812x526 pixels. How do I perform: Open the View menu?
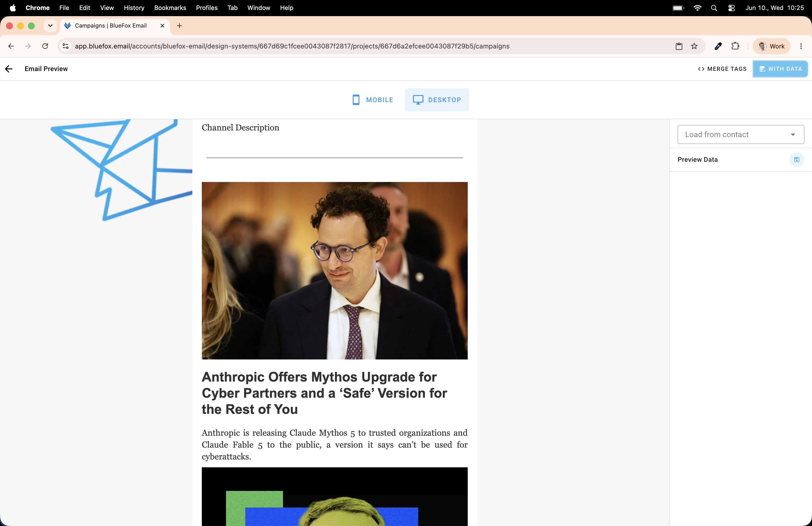(107, 8)
